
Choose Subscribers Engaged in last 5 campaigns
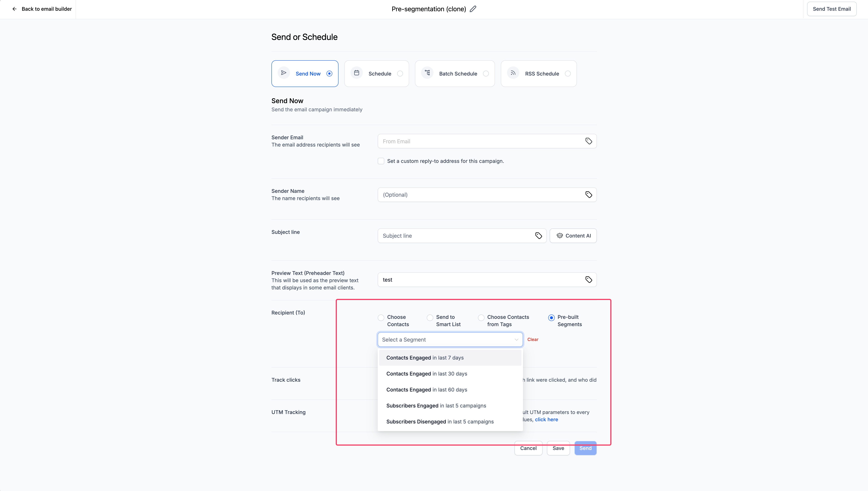436,406
